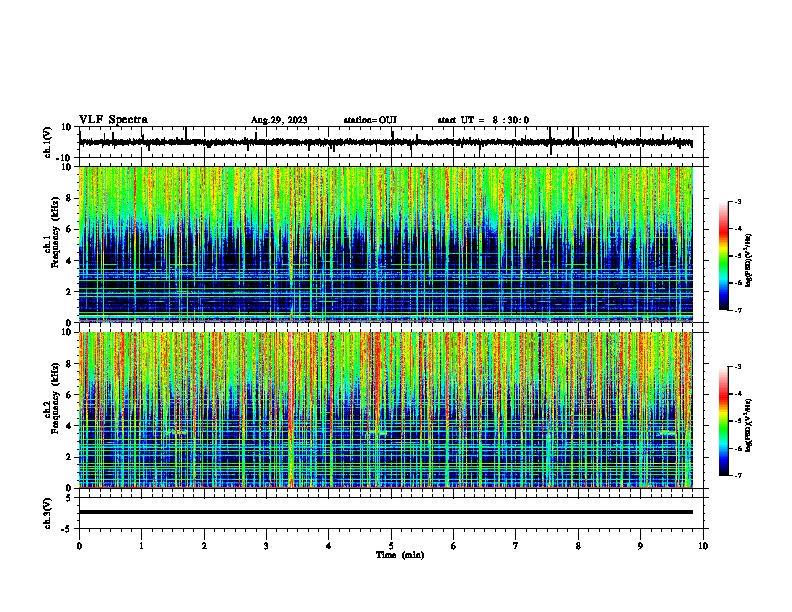The height and width of the screenshot is (612, 792).
Task: Click the time axis tick label "5"
Action: click(391, 546)
